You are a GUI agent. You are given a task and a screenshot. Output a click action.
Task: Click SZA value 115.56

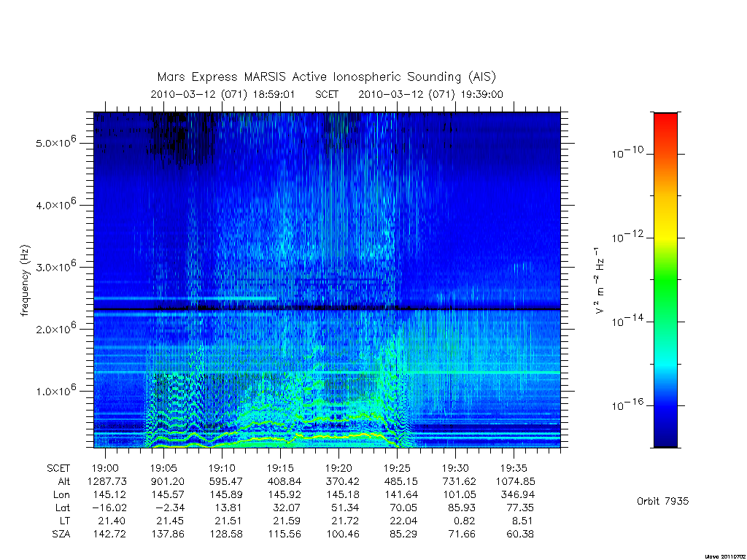coord(284,534)
